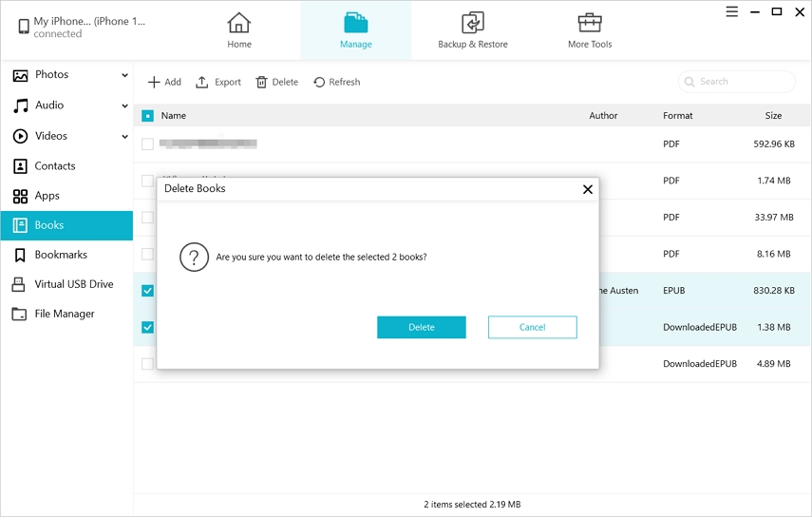This screenshot has width=812, height=517.
Task: Switch to the Manage tab
Action: pos(356,30)
